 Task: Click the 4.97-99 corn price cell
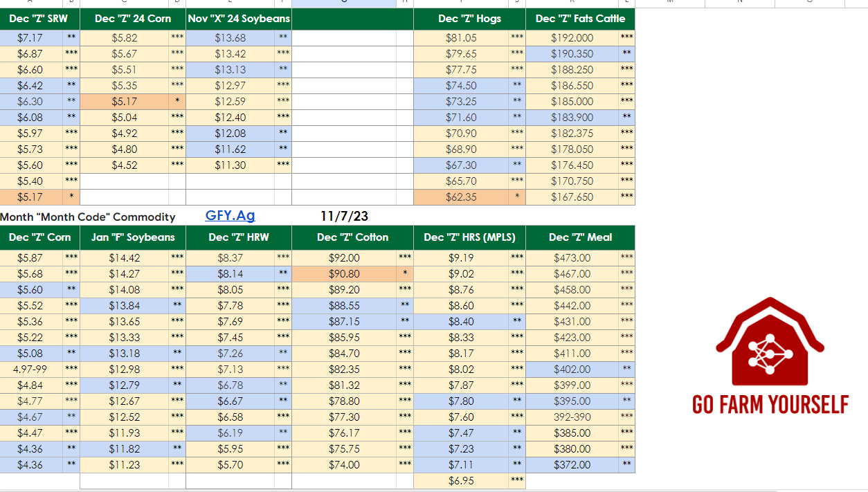click(30, 370)
